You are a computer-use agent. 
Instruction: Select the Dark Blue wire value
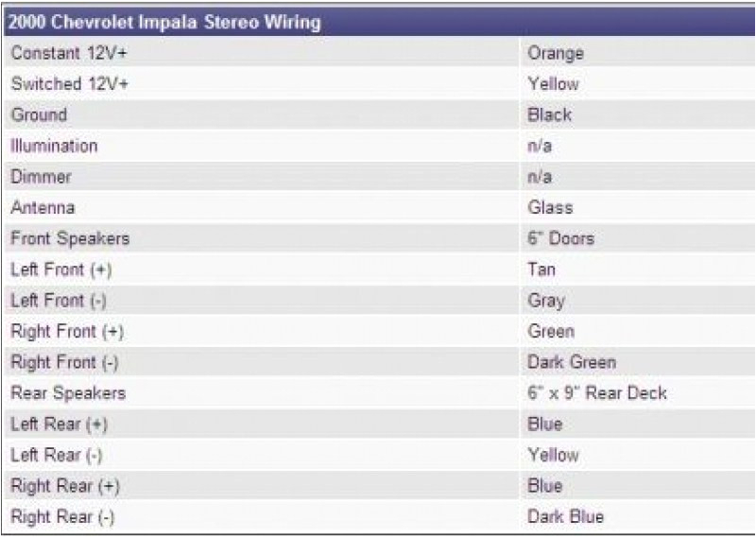(565, 517)
